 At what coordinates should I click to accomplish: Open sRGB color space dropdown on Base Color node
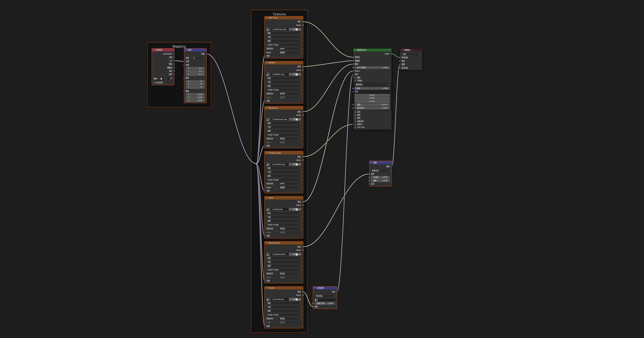[x=290, y=49]
